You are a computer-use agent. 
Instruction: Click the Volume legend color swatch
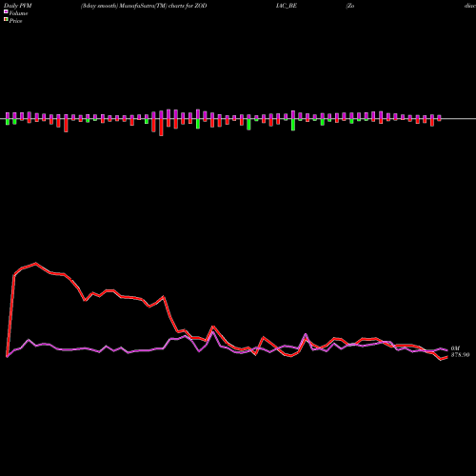pyautogui.click(x=6, y=11)
